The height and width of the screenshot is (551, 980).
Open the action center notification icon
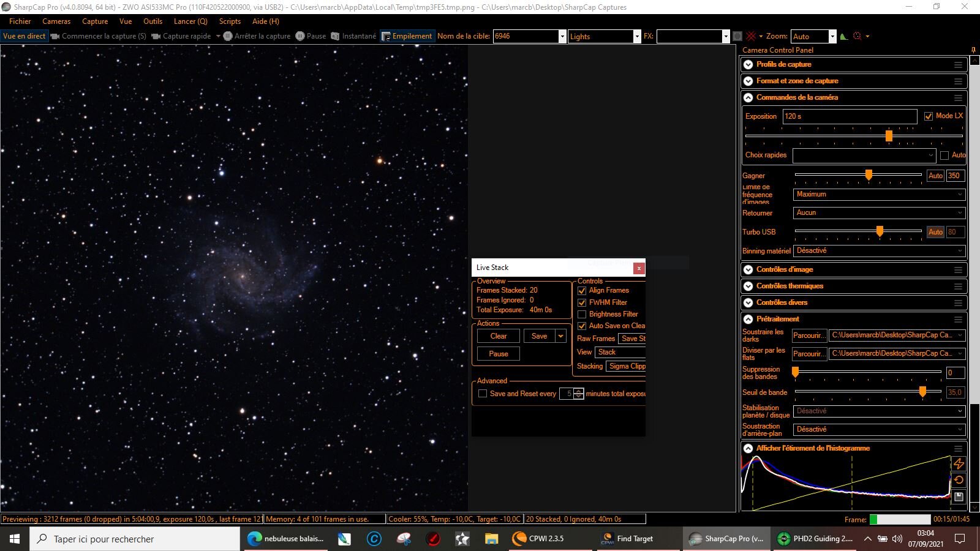pos(960,539)
